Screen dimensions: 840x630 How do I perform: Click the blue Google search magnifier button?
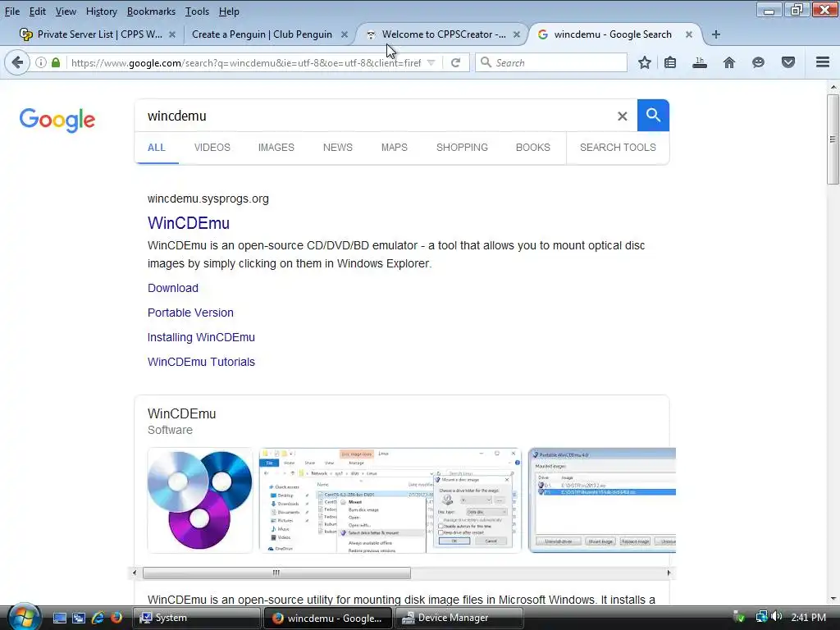653,115
